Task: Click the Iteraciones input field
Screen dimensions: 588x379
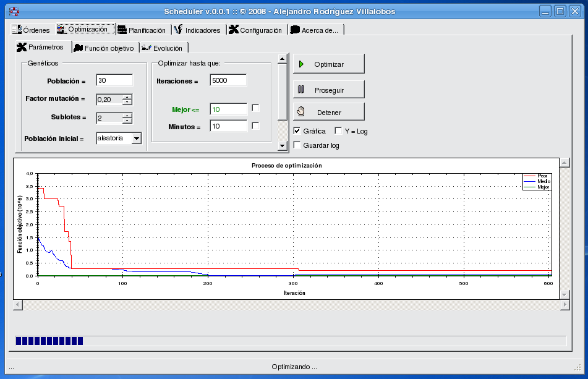Action: (228, 80)
